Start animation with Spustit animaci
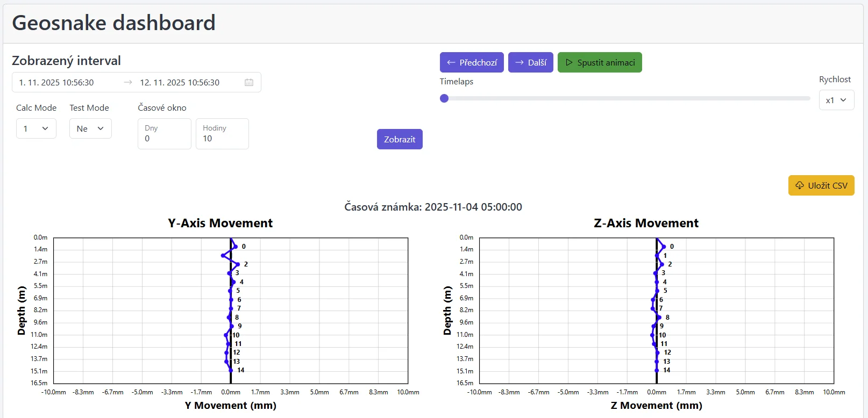Viewport: 868px width, 418px height. click(600, 62)
